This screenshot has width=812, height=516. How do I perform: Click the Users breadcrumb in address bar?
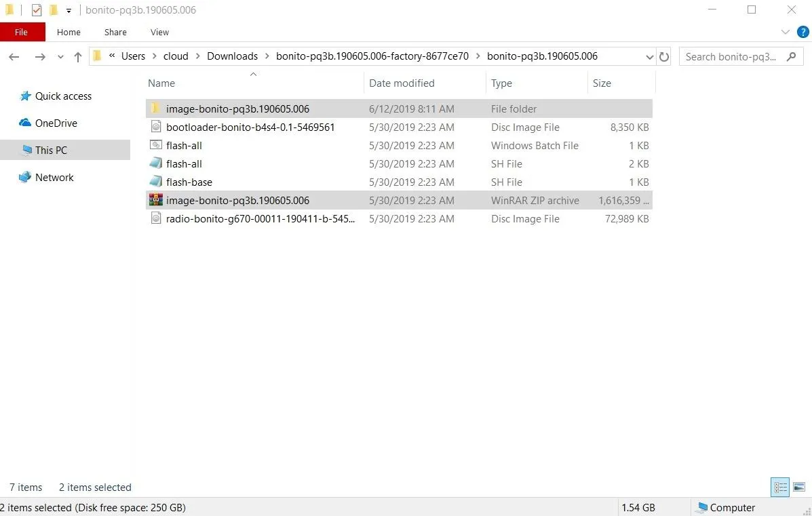tap(133, 56)
